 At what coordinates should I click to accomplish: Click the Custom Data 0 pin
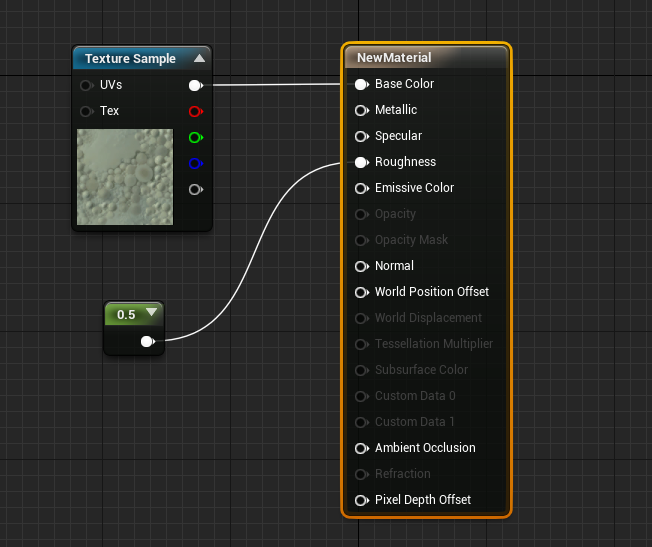tap(362, 396)
